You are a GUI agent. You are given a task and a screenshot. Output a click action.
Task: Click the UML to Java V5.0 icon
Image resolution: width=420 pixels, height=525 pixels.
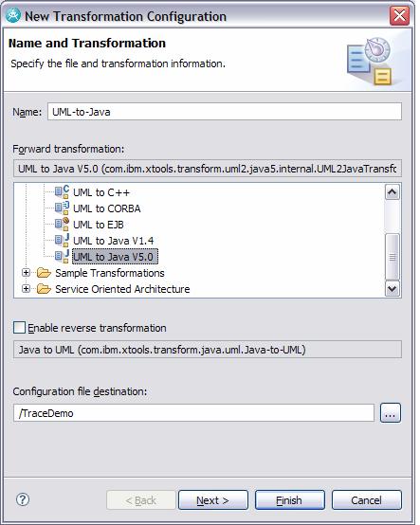coord(62,257)
